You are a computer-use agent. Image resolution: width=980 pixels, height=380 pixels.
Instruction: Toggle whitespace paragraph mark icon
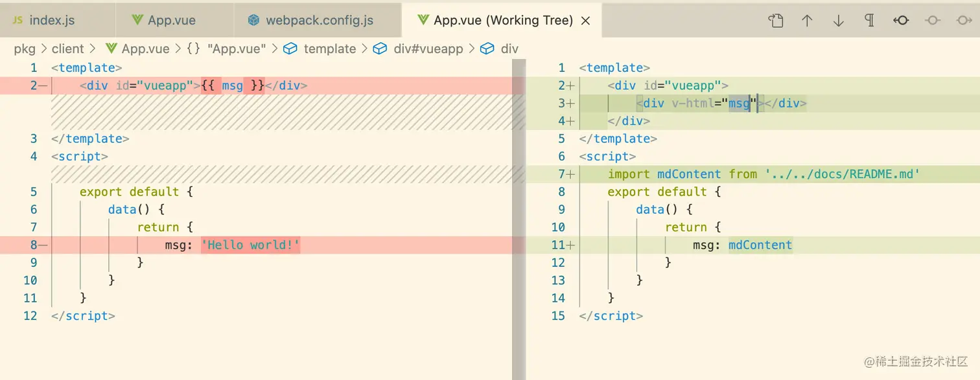870,21
